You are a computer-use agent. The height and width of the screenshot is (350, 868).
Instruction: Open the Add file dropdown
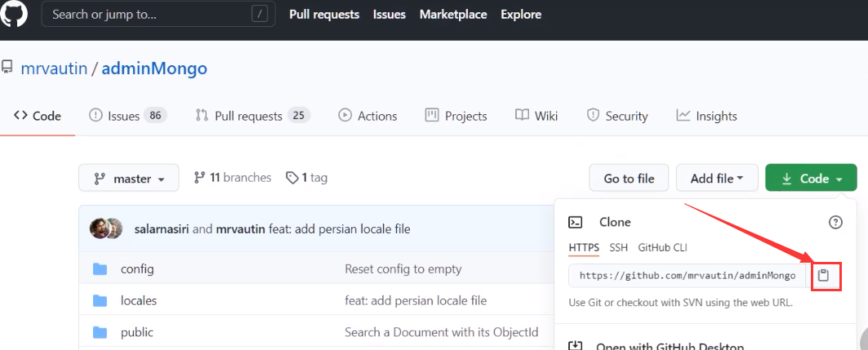point(716,178)
